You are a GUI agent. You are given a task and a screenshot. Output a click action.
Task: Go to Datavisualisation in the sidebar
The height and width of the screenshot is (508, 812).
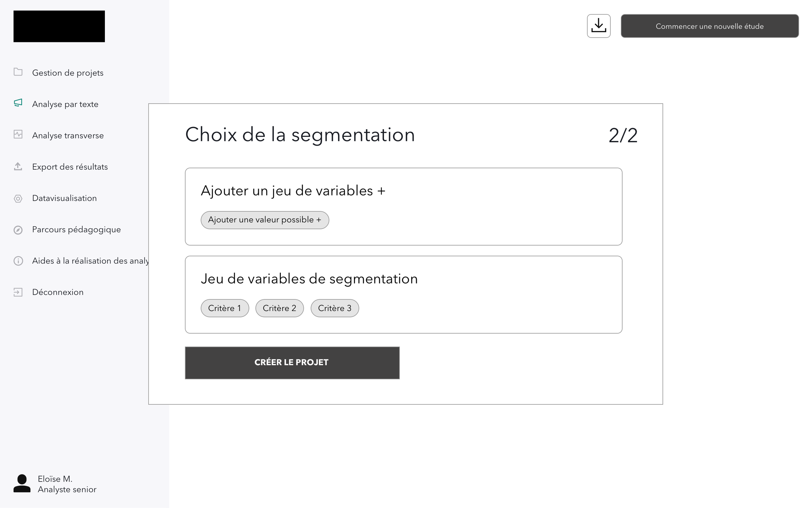pos(64,198)
